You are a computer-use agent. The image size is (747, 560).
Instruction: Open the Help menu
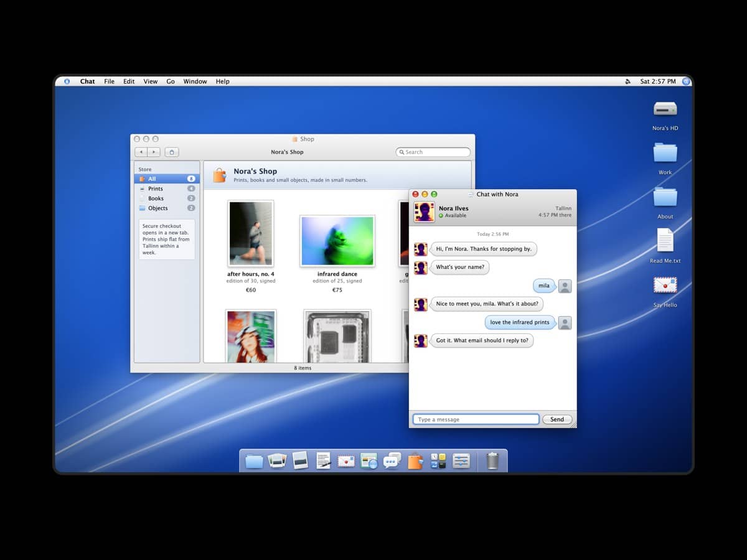(223, 82)
